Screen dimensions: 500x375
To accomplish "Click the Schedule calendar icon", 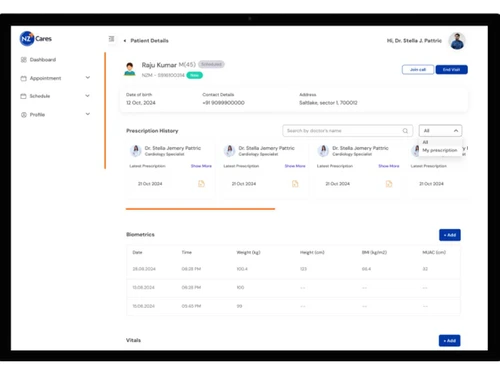I will click(x=24, y=96).
